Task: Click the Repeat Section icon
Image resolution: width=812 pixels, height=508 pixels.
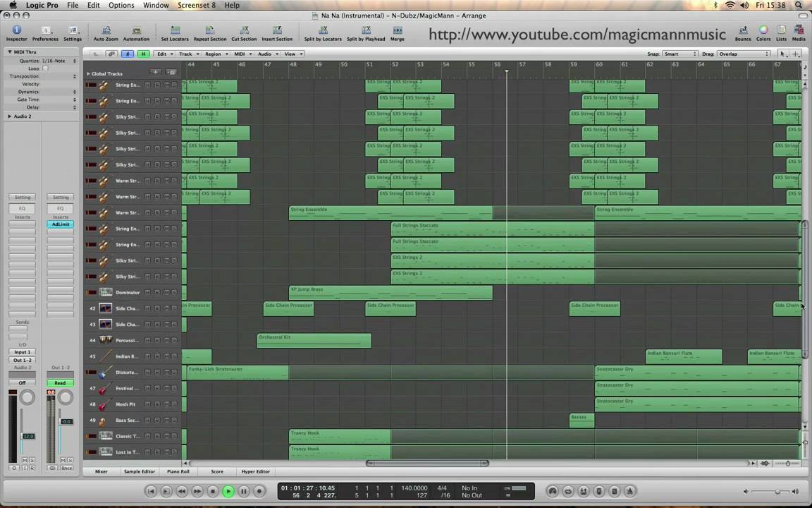Action: pyautogui.click(x=210, y=30)
